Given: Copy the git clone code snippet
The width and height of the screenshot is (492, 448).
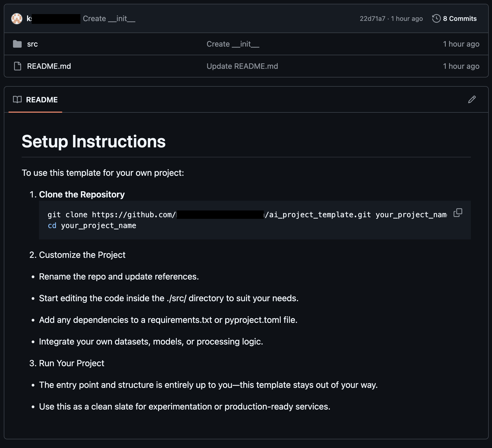Looking at the screenshot, I should [x=458, y=213].
